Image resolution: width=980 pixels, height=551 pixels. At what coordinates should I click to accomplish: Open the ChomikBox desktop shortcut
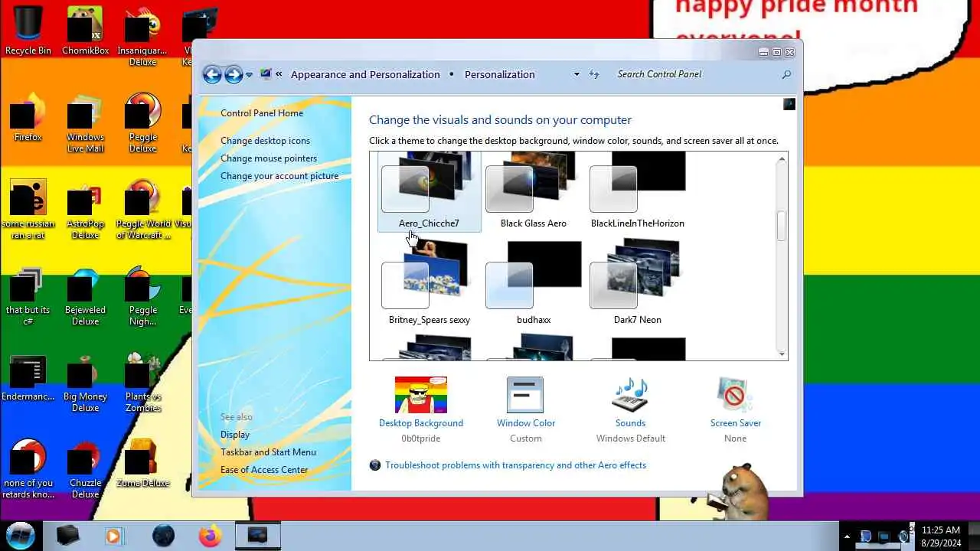85,31
